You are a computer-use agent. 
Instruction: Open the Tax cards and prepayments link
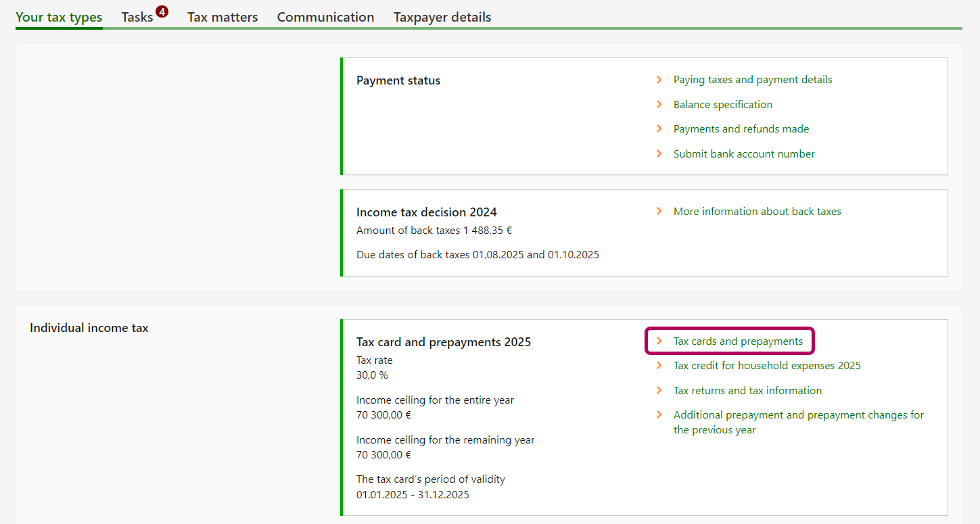pos(738,341)
